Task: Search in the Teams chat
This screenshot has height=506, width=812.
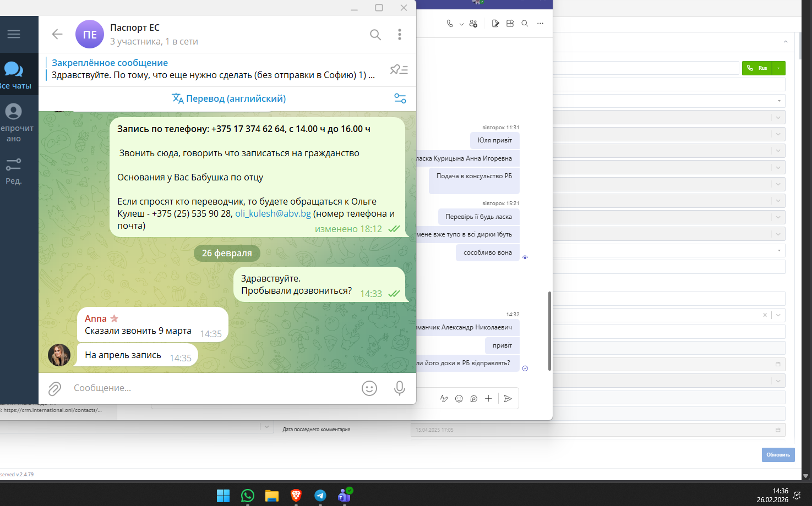Action: (x=525, y=24)
